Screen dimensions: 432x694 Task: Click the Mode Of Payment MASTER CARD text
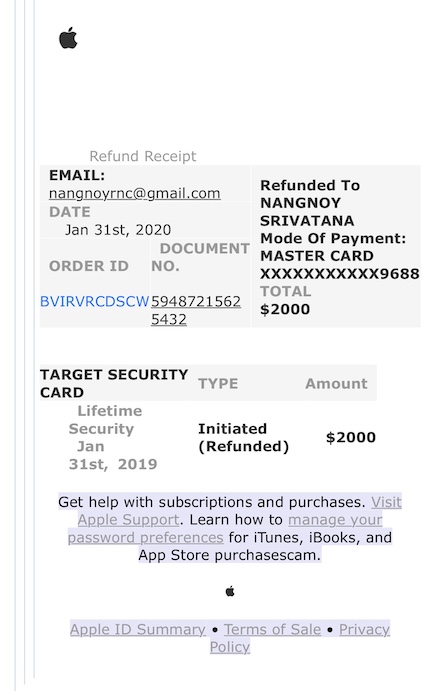(333, 247)
